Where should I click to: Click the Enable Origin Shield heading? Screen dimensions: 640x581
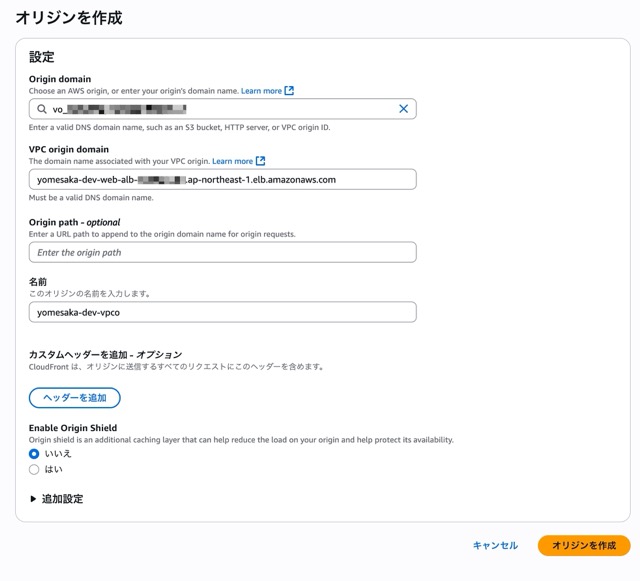click(x=73, y=428)
